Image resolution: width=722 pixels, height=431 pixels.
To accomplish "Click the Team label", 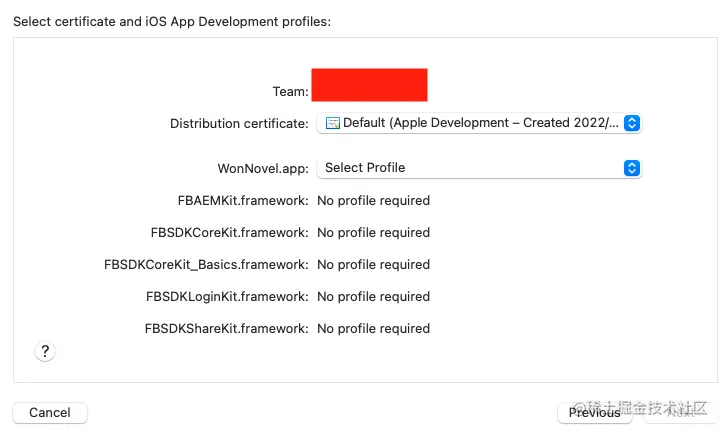I will point(290,92).
